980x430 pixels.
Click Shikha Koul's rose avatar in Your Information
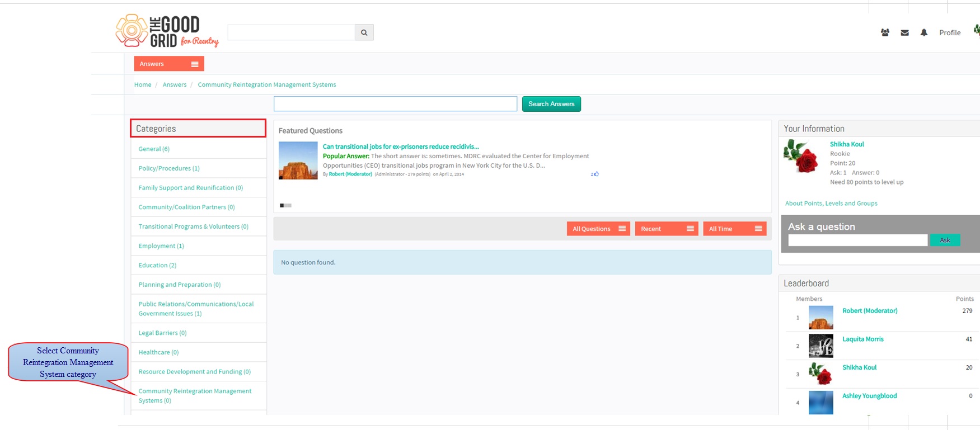(x=801, y=156)
